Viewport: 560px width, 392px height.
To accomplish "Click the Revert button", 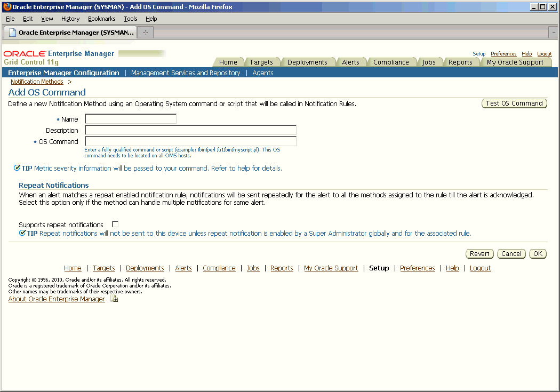I will click(479, 253).
